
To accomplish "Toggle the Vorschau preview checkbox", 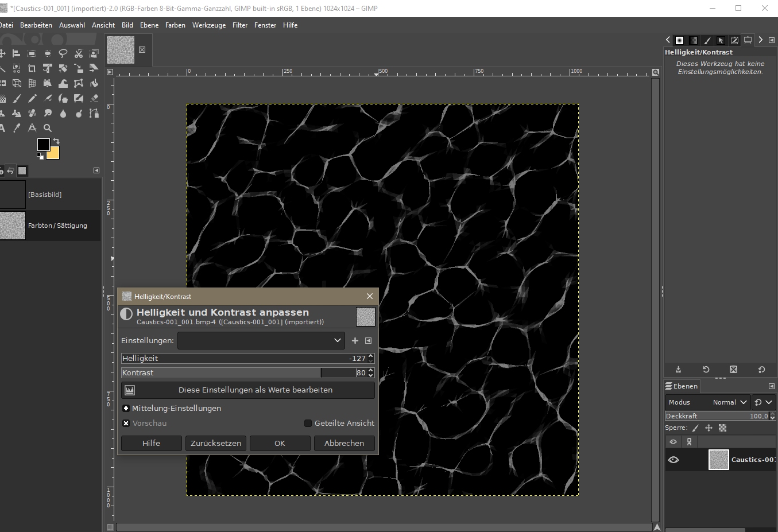I will point(126,423).
